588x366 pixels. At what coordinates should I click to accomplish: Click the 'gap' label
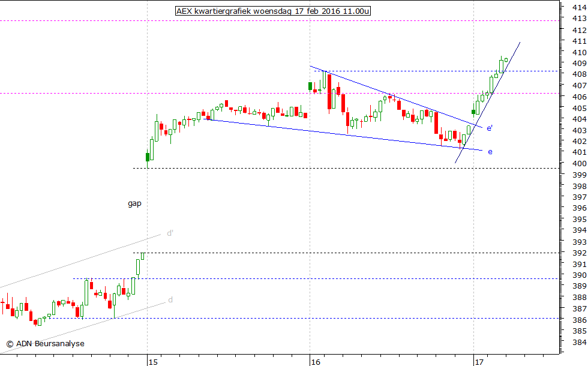pos(134,203)
